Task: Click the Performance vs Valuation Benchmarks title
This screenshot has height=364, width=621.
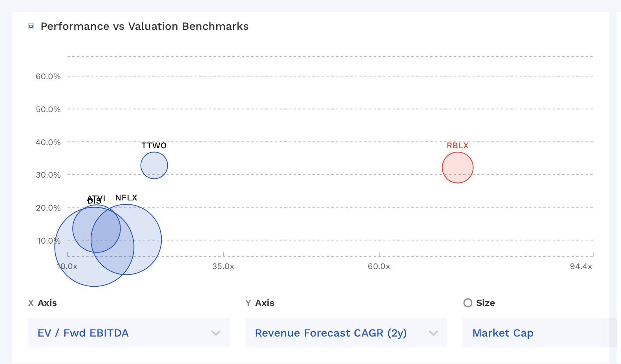Action: point(144,26)
